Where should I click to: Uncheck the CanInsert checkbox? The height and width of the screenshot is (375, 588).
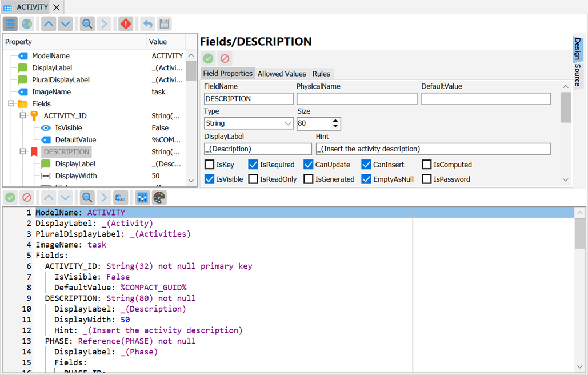point(366,165)
